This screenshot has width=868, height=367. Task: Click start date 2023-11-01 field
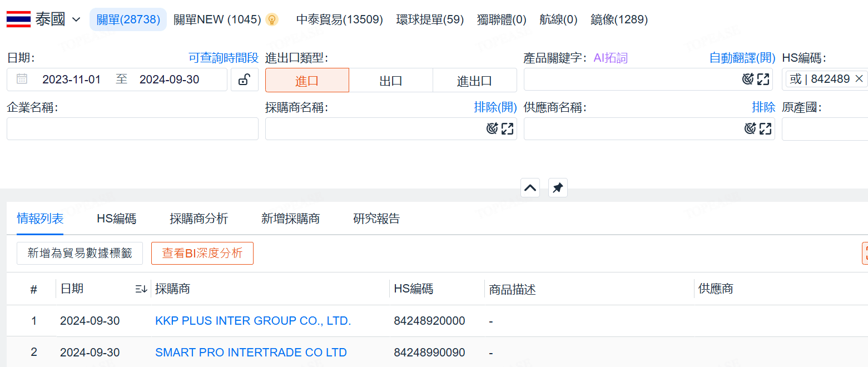coord(72,80)
